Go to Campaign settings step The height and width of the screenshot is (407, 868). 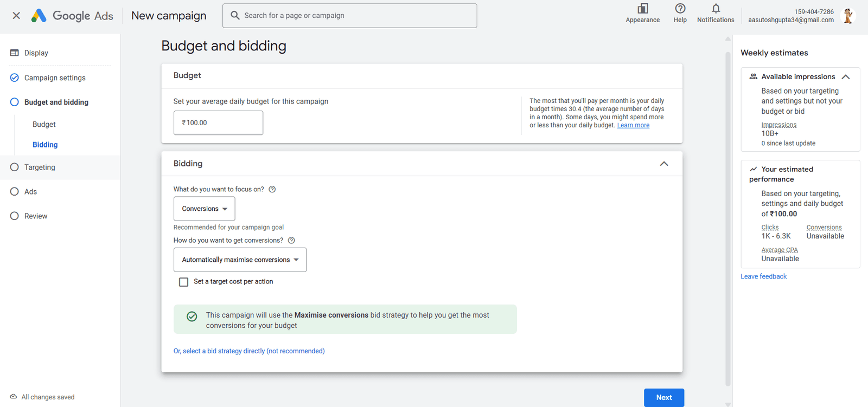click(x=55, y=78)
